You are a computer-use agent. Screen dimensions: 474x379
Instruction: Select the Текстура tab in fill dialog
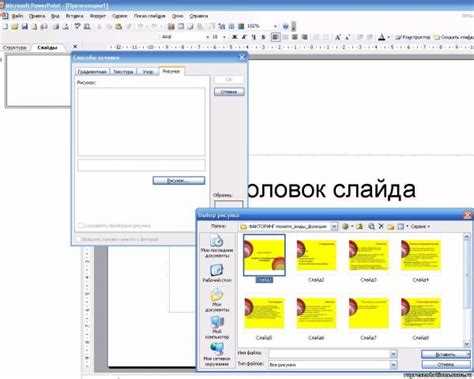click(123, 72)
